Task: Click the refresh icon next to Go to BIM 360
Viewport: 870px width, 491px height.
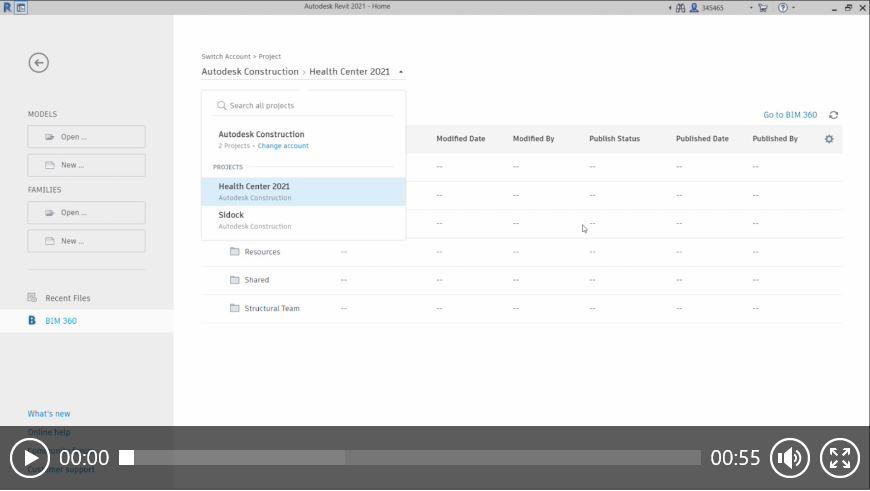Action: 833,115
